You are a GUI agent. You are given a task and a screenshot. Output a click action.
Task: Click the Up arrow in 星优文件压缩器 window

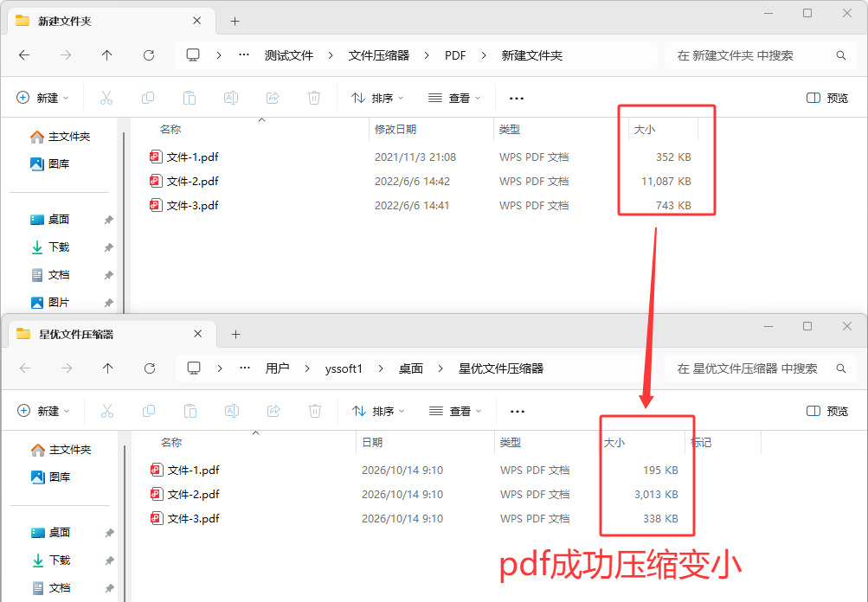pyautogui.click(x=108, y=368)
